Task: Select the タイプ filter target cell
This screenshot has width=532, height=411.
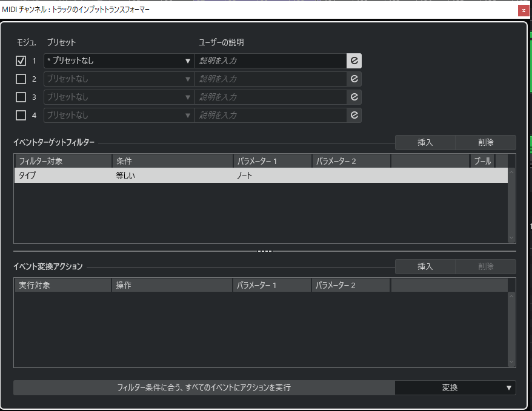Action: coord(63,176)
